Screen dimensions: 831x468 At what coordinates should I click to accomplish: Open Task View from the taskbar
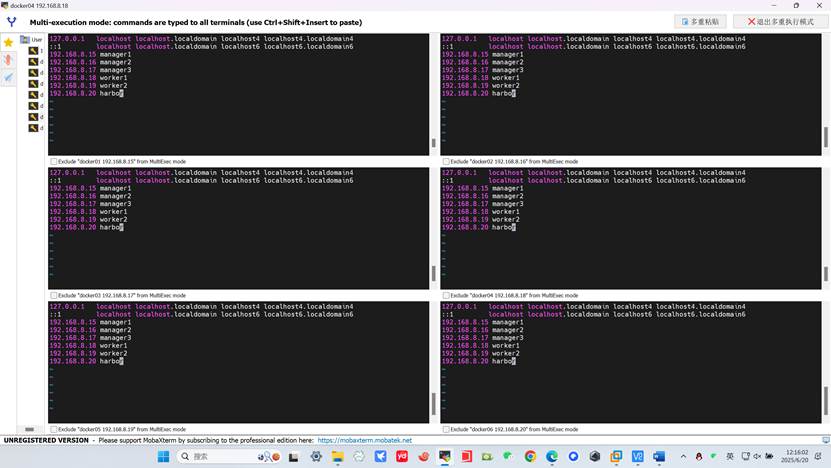[294, 456]
